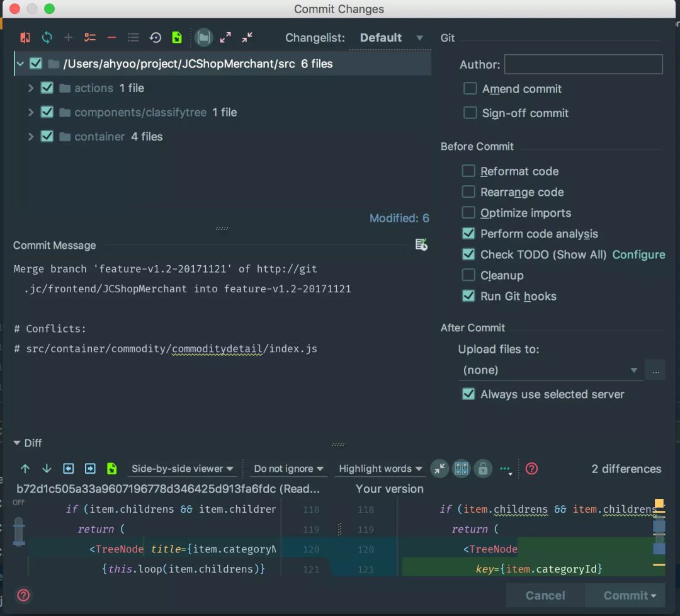Screen dimensions: 680x616
Task: Open commit message history icon
Action: point(421,245)
